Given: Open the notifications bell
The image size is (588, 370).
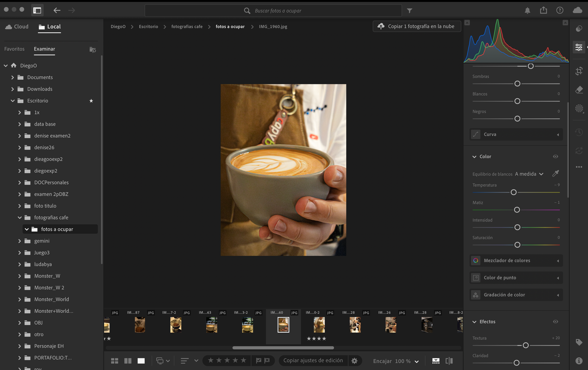Looking at the screenshot, I should (527, 11).
